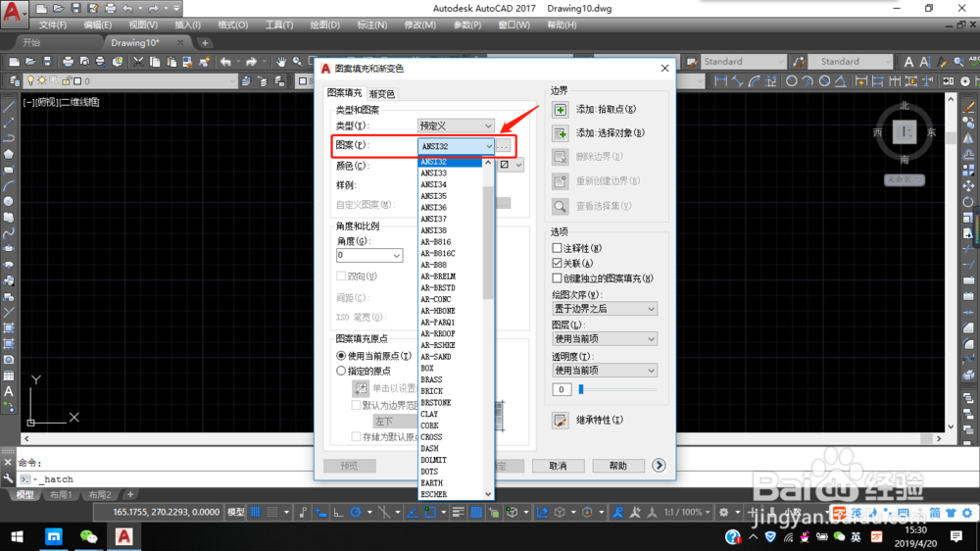Close the hatch and gradient dialog

(x=665, y=69)
